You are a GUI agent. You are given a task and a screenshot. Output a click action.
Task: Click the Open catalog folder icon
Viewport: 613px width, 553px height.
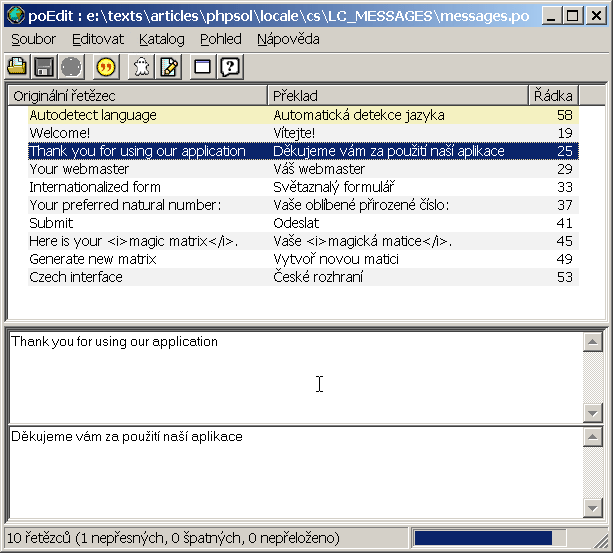coord(16,67)
